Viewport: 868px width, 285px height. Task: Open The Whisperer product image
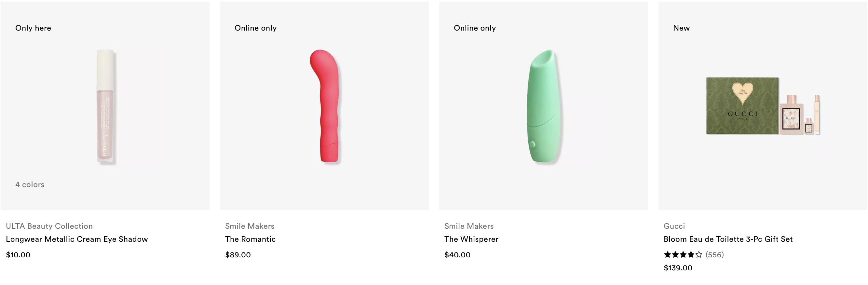(x=544, y=106)
